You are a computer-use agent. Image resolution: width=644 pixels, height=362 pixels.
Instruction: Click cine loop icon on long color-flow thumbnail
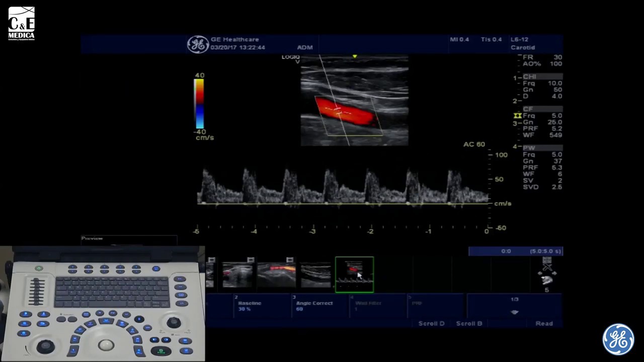coord(290,260)
